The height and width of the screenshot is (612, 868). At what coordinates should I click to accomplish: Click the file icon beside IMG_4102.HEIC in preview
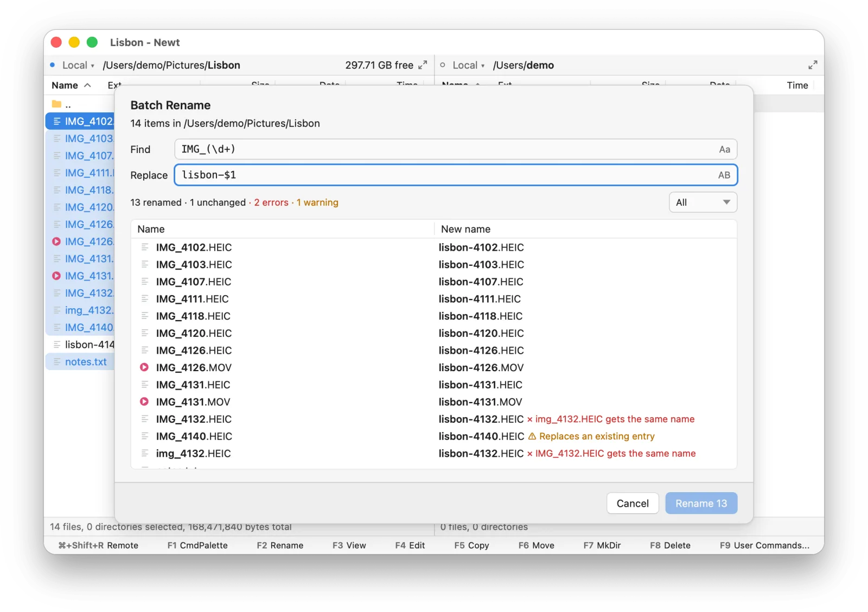(x=145, y=247)
